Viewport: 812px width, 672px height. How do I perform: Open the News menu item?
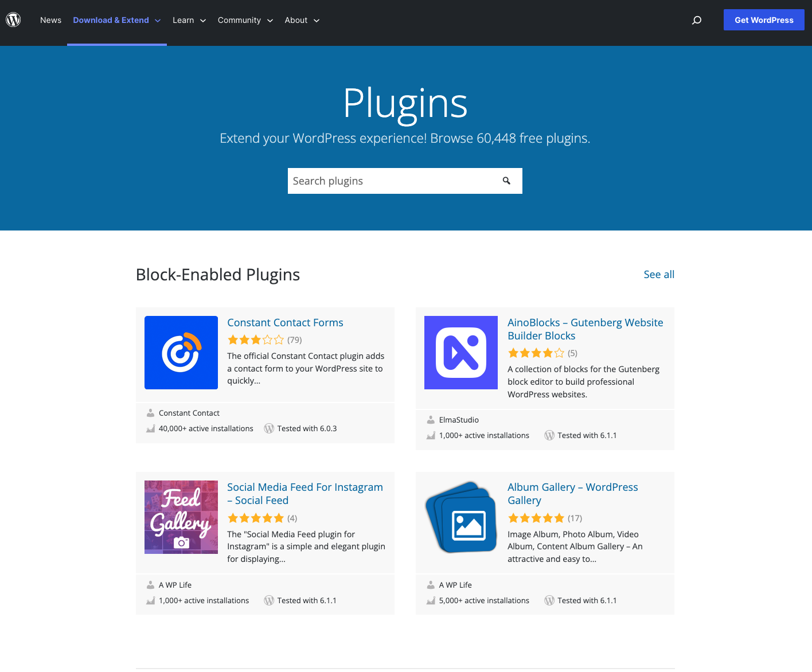[50, 20]
